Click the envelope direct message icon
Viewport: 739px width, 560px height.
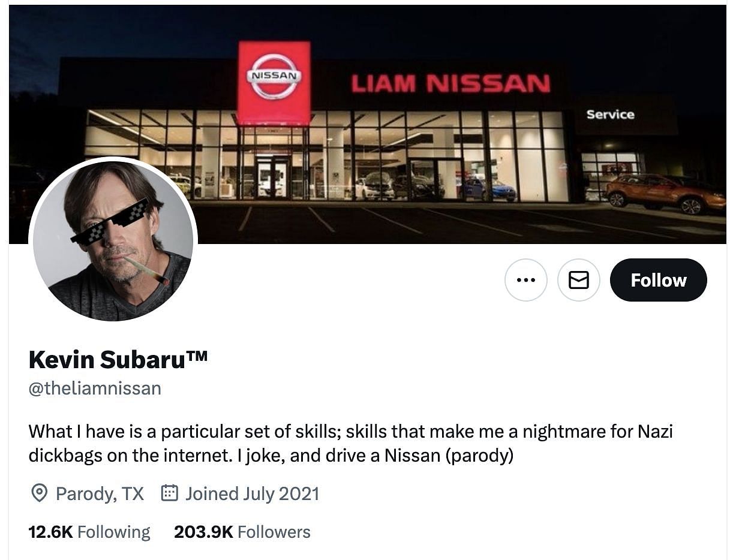click(578, 280)
